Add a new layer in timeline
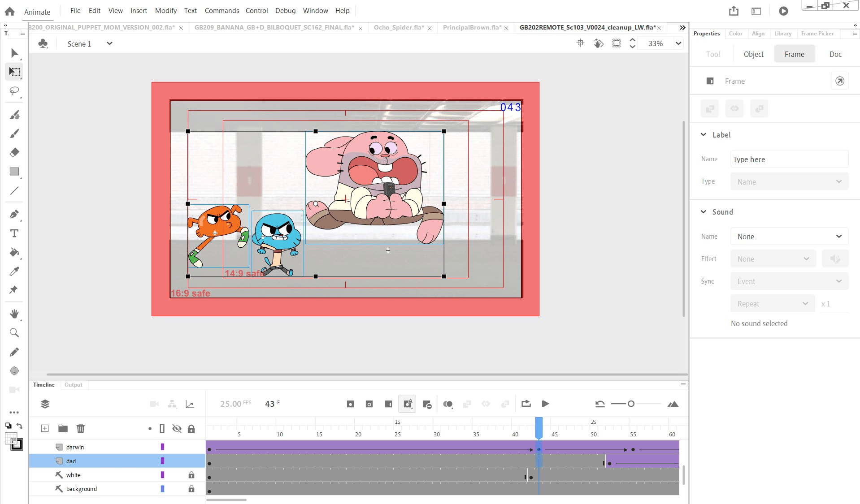The width and height of the screenshot is (860, 504). [x=45, y=428]
